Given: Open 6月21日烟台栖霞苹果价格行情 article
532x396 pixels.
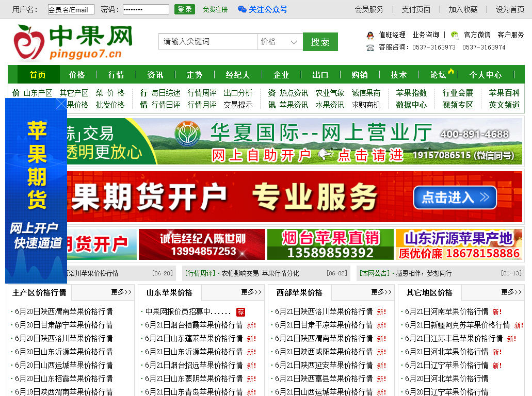Looking at the screenshot, I should tap(194, 325).
